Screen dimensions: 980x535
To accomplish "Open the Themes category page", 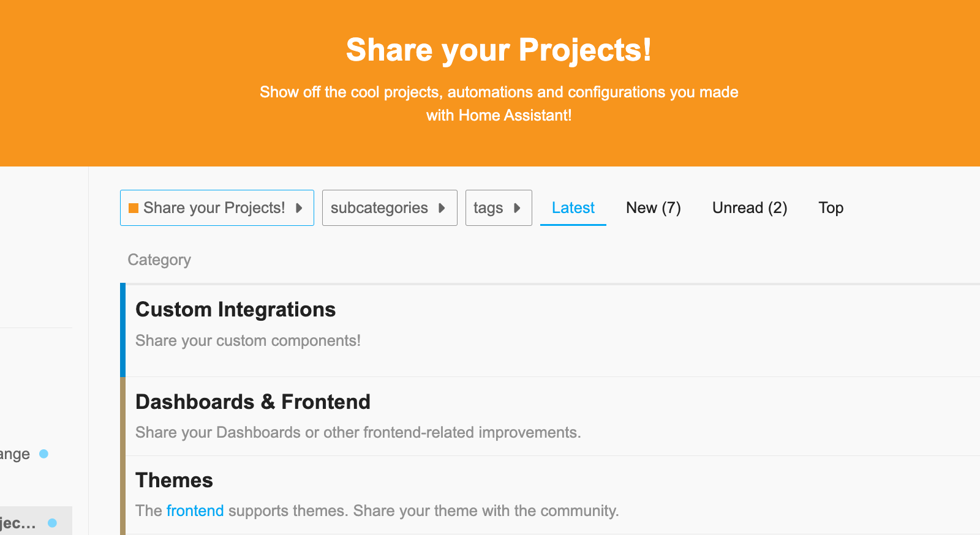I will point(174,480).
